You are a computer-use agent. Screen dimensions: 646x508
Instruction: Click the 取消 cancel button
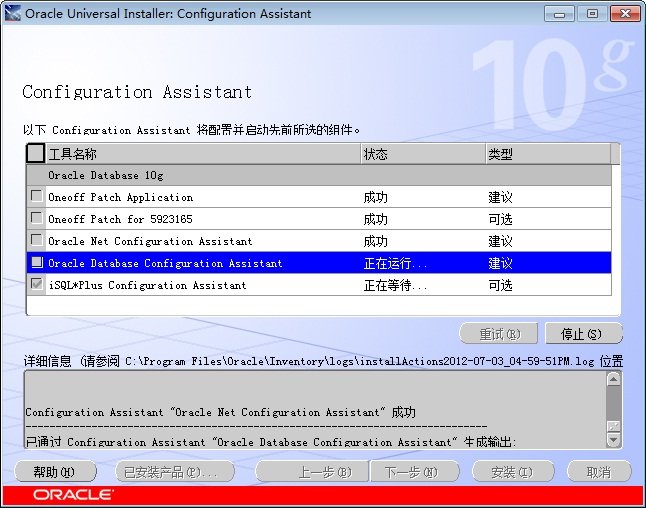(599, 472)
